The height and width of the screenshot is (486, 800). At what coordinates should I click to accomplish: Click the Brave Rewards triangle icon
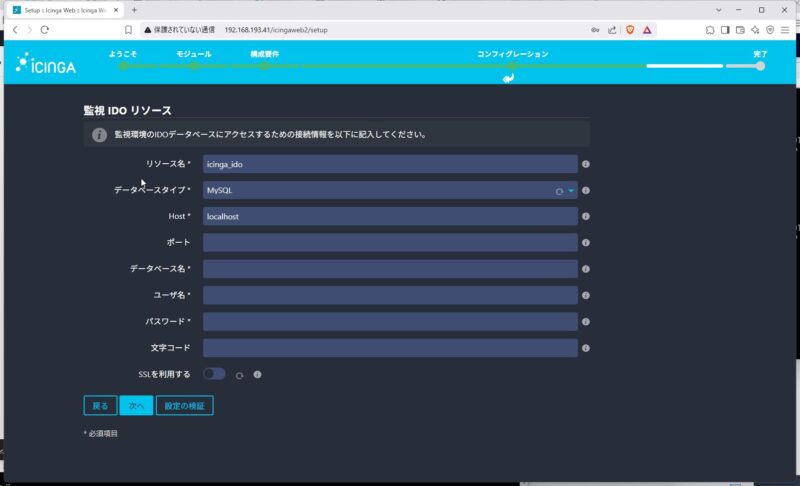tap(647, 30)
